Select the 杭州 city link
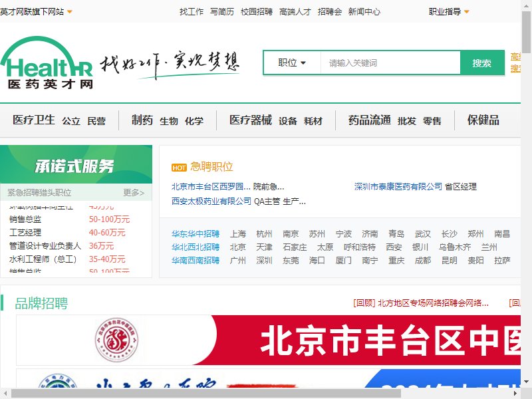Viewport: 532px width, 399px height. click(264, 234)
